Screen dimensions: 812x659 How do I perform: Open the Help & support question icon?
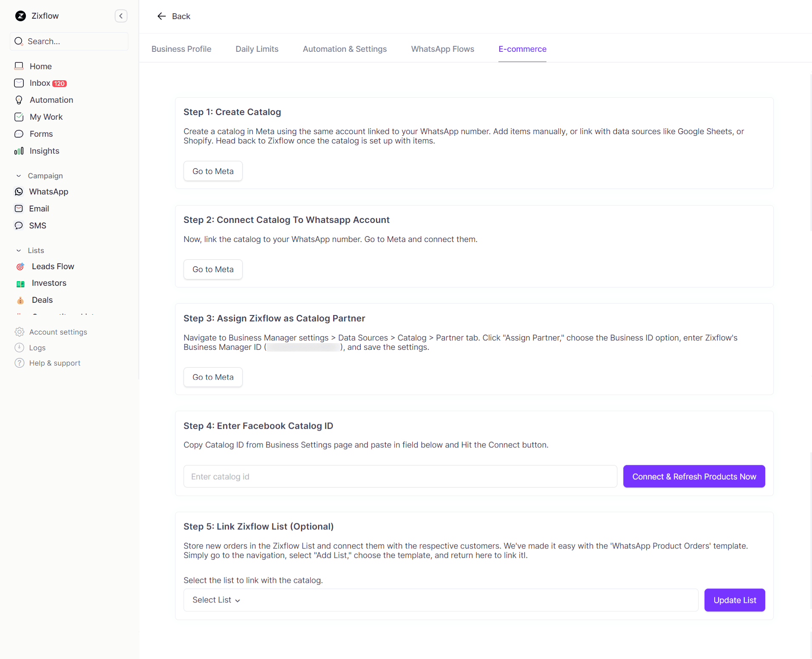click(20, 363)
